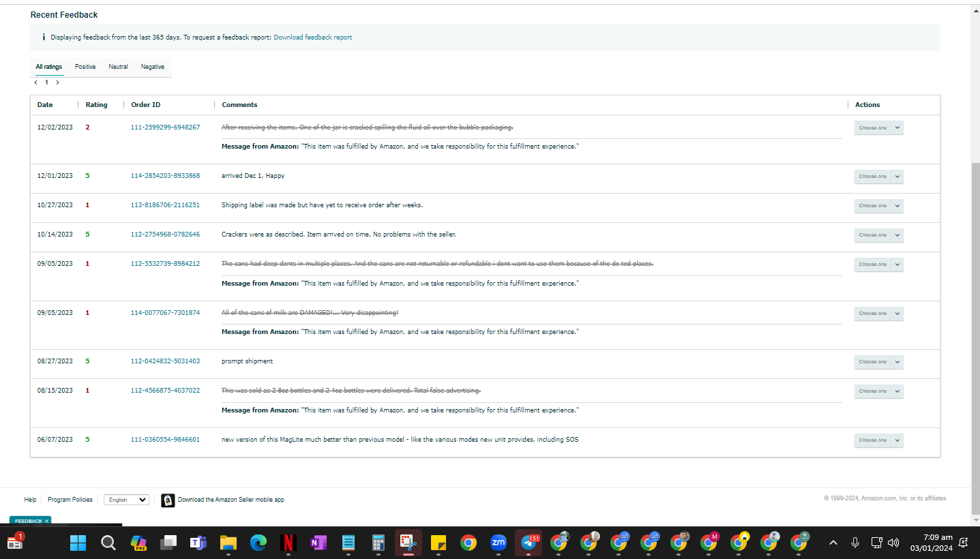Screen dimensions: 980x559
Task: Click the Help link in the footer
Action: [30, 500]
